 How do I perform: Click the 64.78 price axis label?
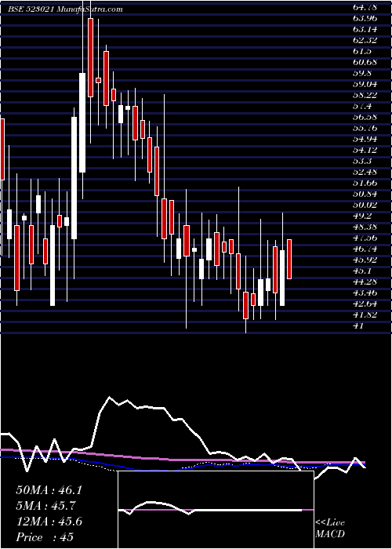click(x=365, y=6)
